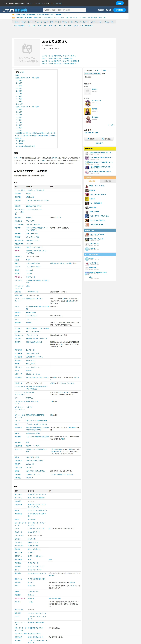Viewport: 141px width, 644px height.
Task: Click 生物 in the breadcrumb trail
Action: click(x=45, y=26)
